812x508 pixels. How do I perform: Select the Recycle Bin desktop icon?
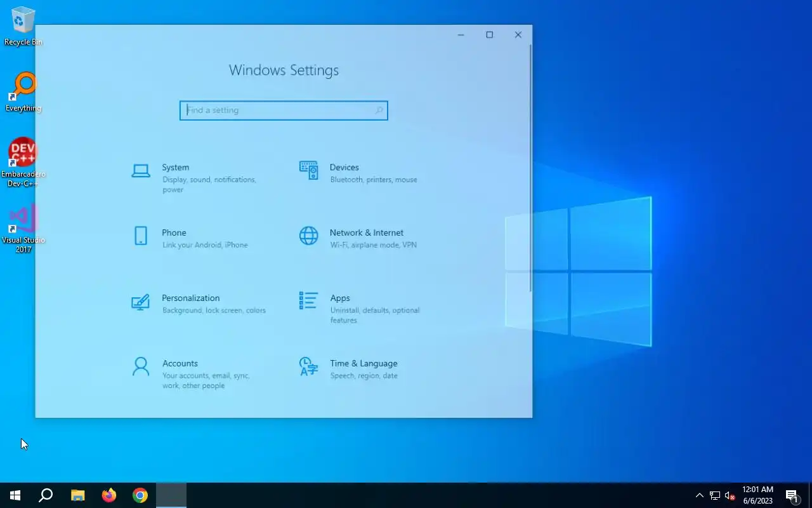23,26
